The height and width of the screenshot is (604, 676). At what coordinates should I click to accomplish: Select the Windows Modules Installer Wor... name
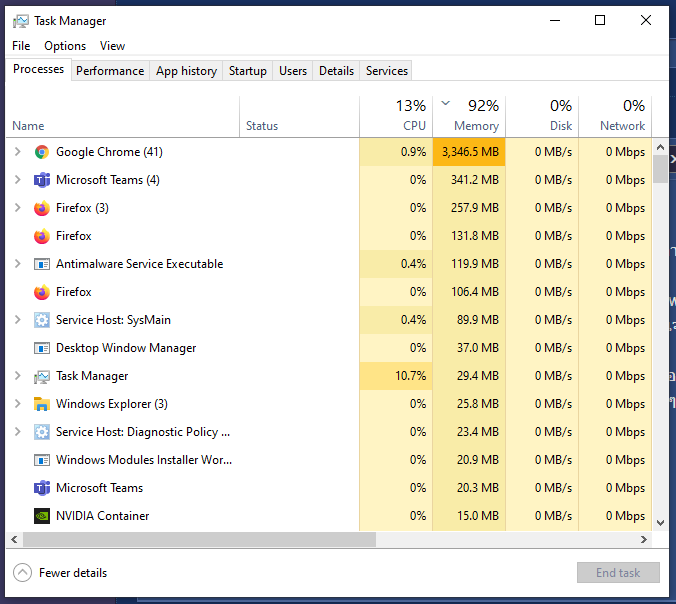pos(144,460)
